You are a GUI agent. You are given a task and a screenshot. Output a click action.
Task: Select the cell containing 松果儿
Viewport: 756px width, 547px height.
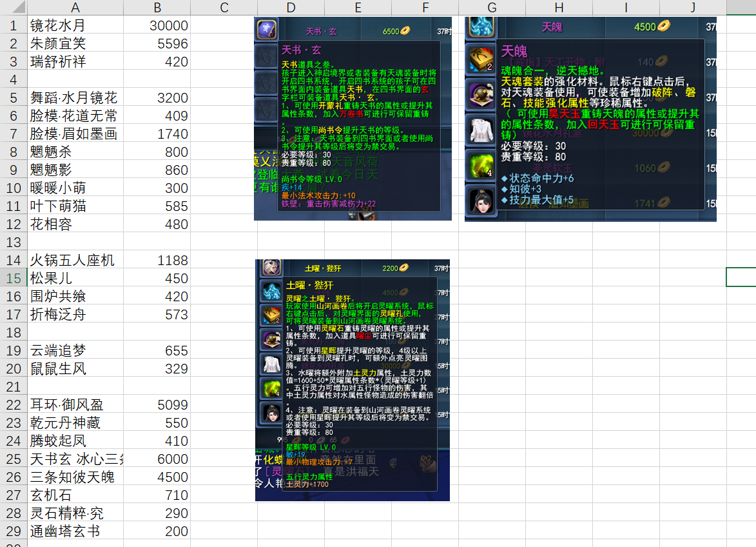75,278
